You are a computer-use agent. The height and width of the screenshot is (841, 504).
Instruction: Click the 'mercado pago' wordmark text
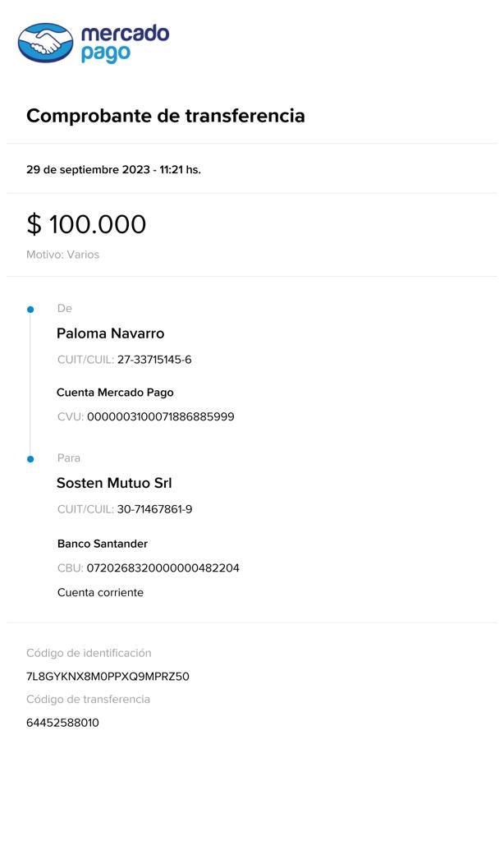tap(125, 43)
